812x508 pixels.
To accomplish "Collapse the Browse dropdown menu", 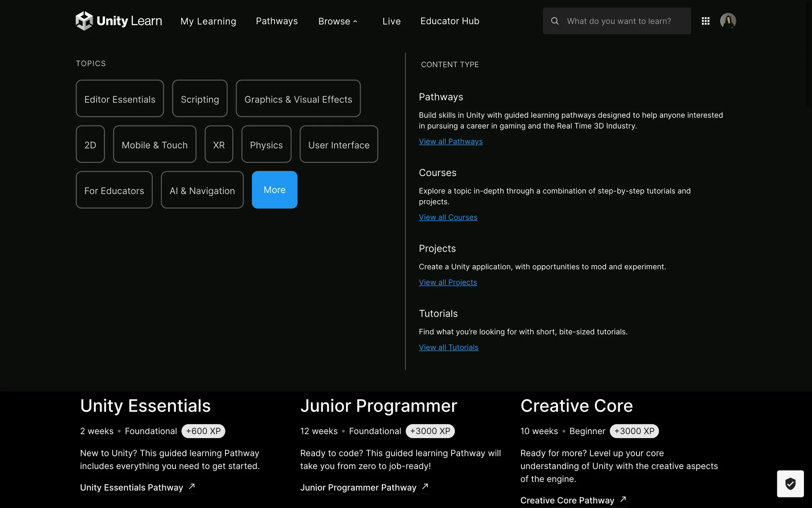I will (337, 21).
